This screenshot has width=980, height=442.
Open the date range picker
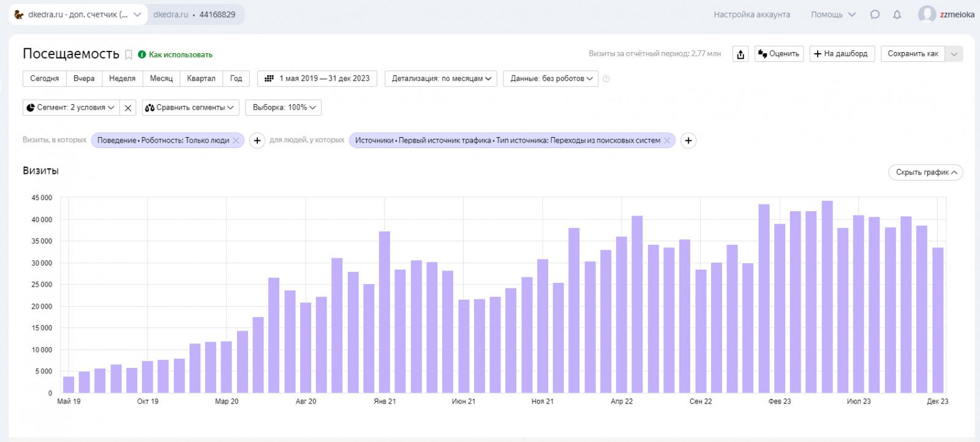pos(317,78)
